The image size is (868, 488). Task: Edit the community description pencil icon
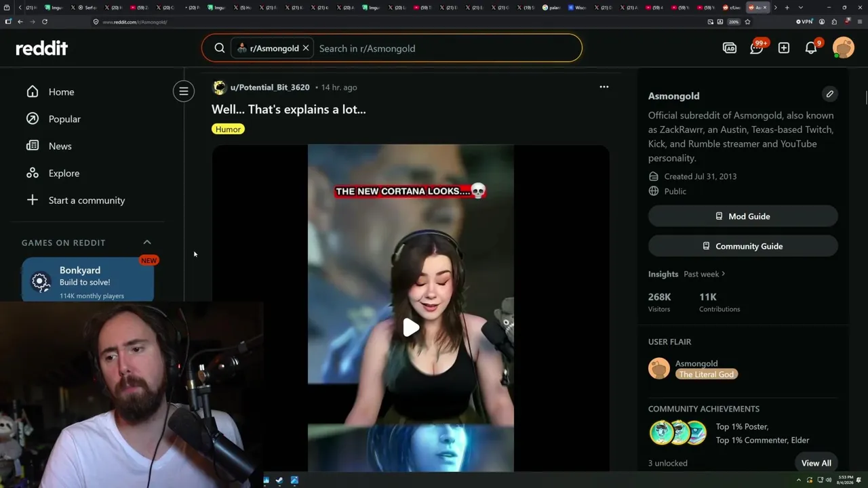[x=829, y=94]
